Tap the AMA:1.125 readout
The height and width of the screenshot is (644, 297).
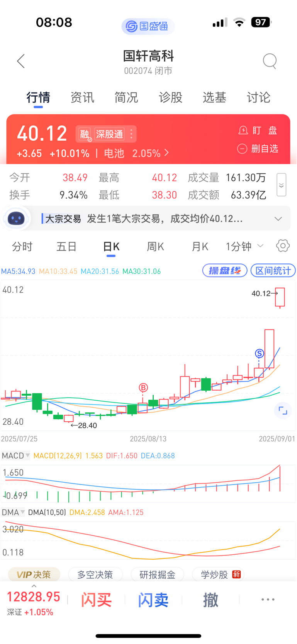(x=126, y=512)
